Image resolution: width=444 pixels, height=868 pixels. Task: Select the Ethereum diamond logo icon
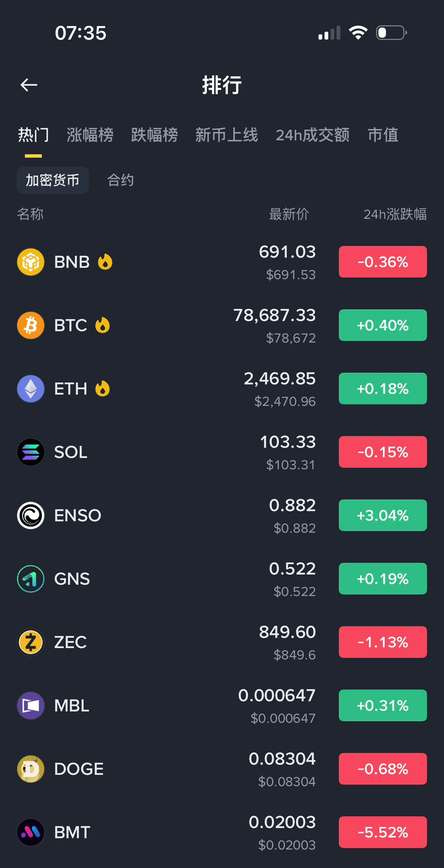(x=31, y=388)
